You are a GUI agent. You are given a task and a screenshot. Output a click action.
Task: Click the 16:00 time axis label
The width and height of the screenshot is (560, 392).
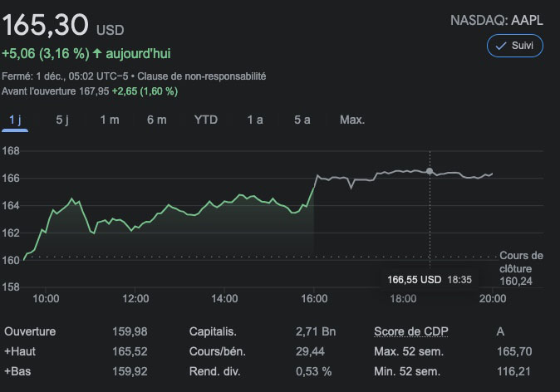314,298
